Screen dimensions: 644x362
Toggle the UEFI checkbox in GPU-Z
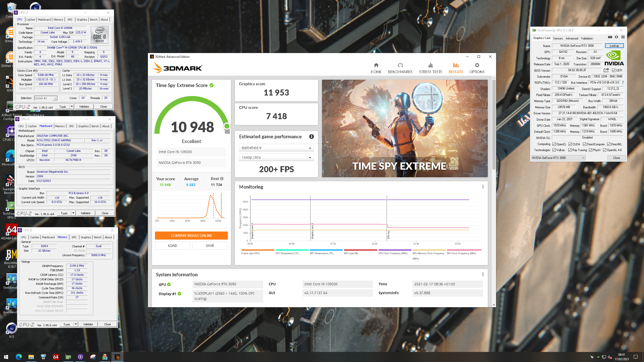tap(614, 70)
